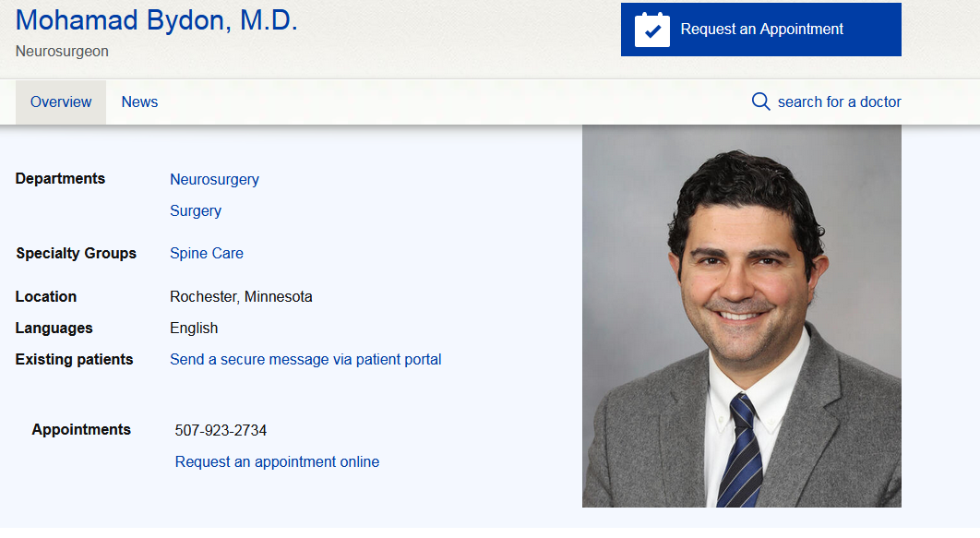Viewport: 980px width, 538px height.
Task: Click the 'Appointments' label
Action: point(81,430)
